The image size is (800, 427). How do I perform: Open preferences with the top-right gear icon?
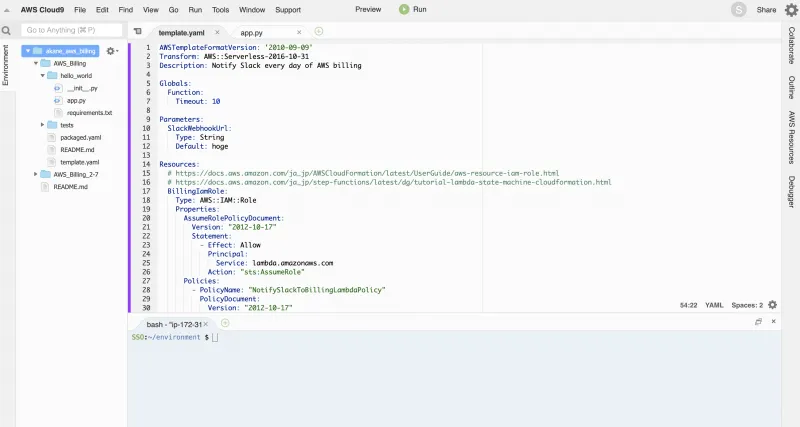click(791, 10)
